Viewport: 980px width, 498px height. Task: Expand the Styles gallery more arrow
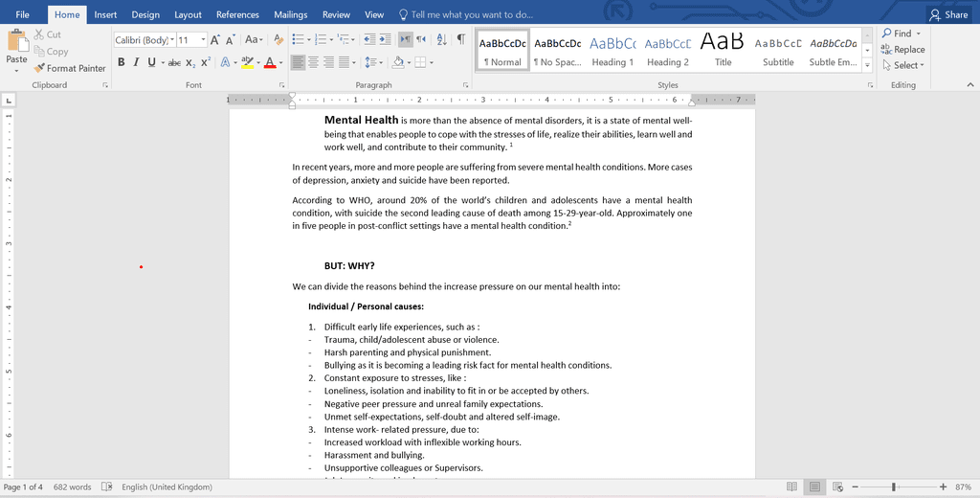point(867,65)
